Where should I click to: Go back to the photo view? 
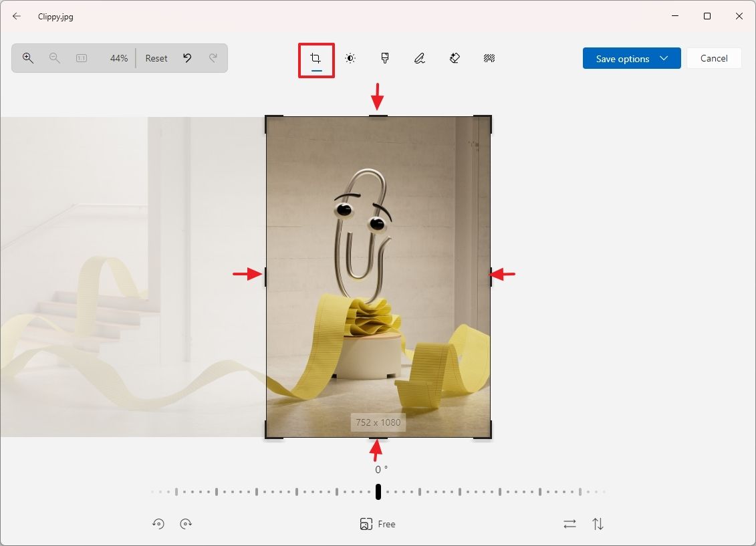pos(16,16)
